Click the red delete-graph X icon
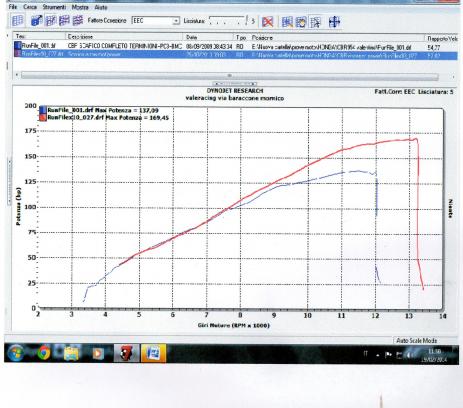The height and width of the screenshot is (408, 463). (x=267, y=22)
